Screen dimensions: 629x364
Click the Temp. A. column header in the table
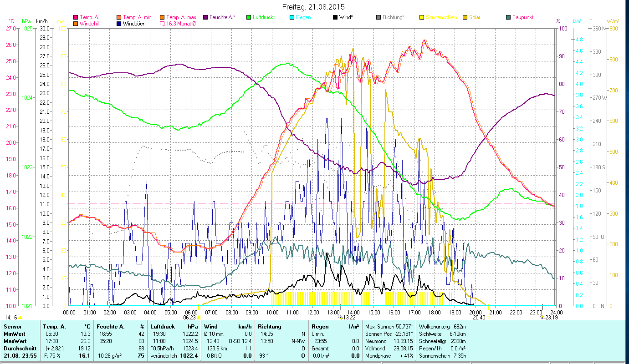[x=54, y=327]
